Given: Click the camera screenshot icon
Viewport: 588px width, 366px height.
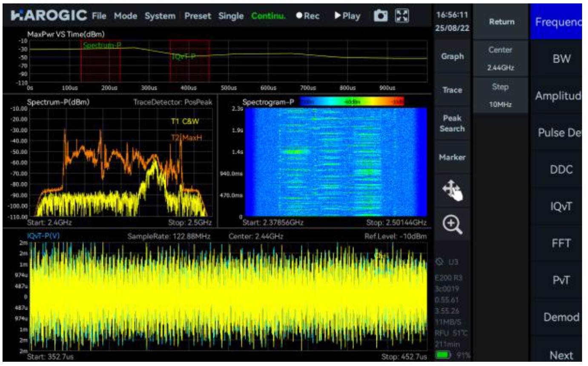Looking at the screenshot, I should pos(380,16).
